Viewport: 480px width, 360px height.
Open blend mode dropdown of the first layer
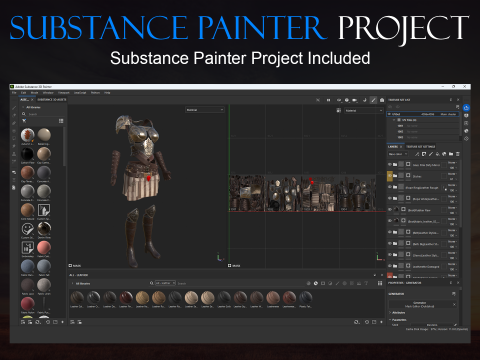pyautogui.click(x=452, y=162)
